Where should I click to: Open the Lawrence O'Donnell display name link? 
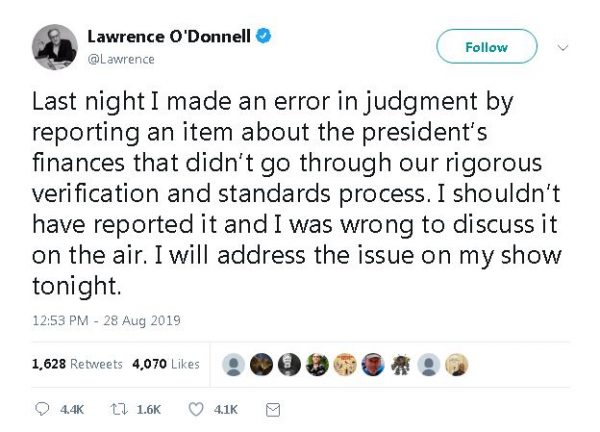(169, 37)
